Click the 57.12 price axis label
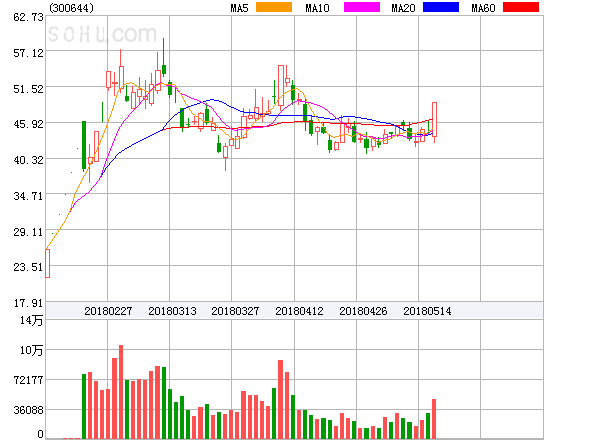The image size is (600, 440). 28,53
